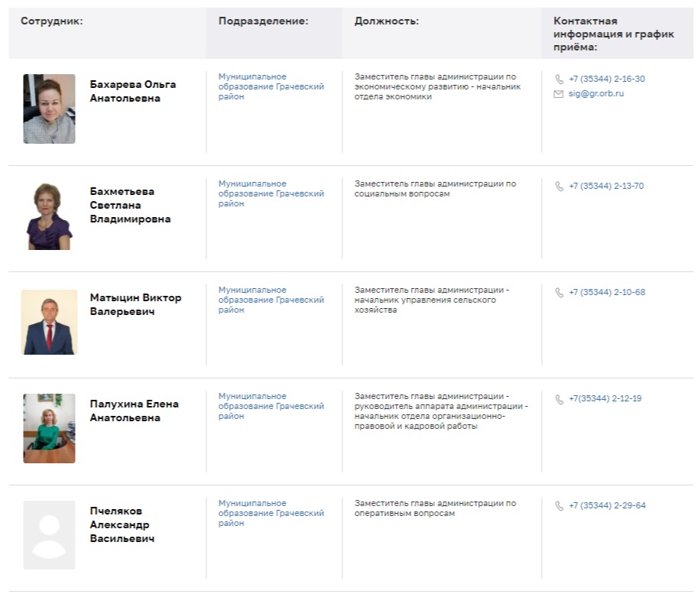Screen dimensions: 700x594
Task: Click phone icon beside +7 (35344) 2-16-30
Action: coord(559,80)
